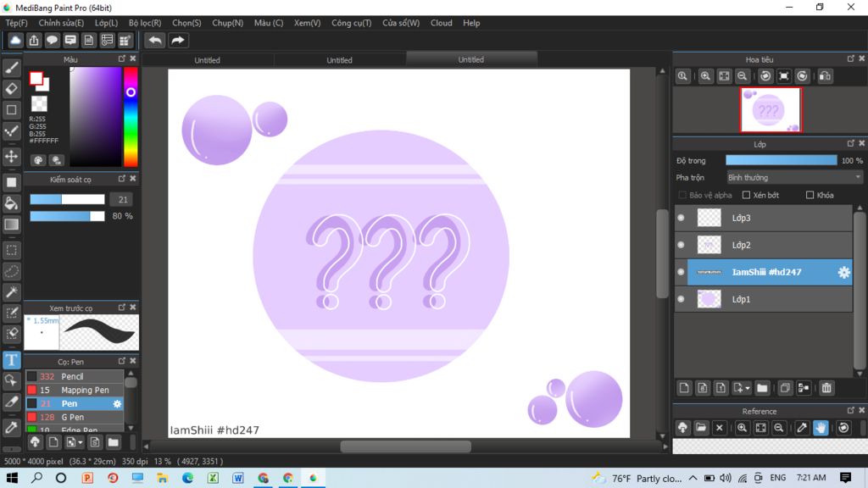Image resolution: width=868 pixels, height=488 pixels.
Task: Undock the Màu color panel
Action: (x=122, y=58)
